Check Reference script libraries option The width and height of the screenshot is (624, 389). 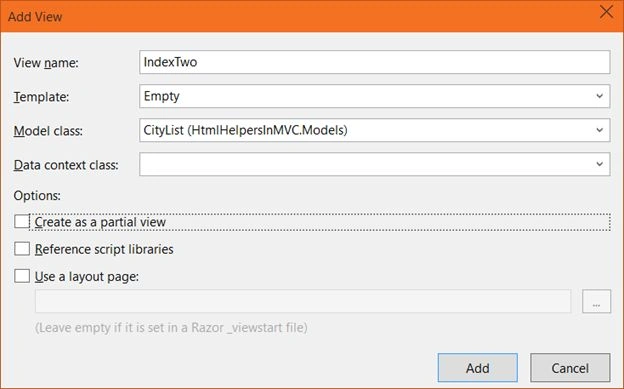tap(22, 249)
